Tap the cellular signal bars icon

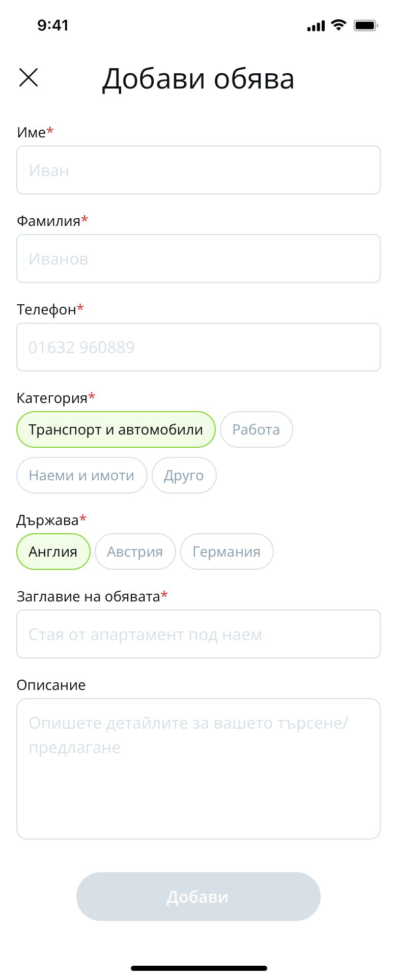pos(316,25)
